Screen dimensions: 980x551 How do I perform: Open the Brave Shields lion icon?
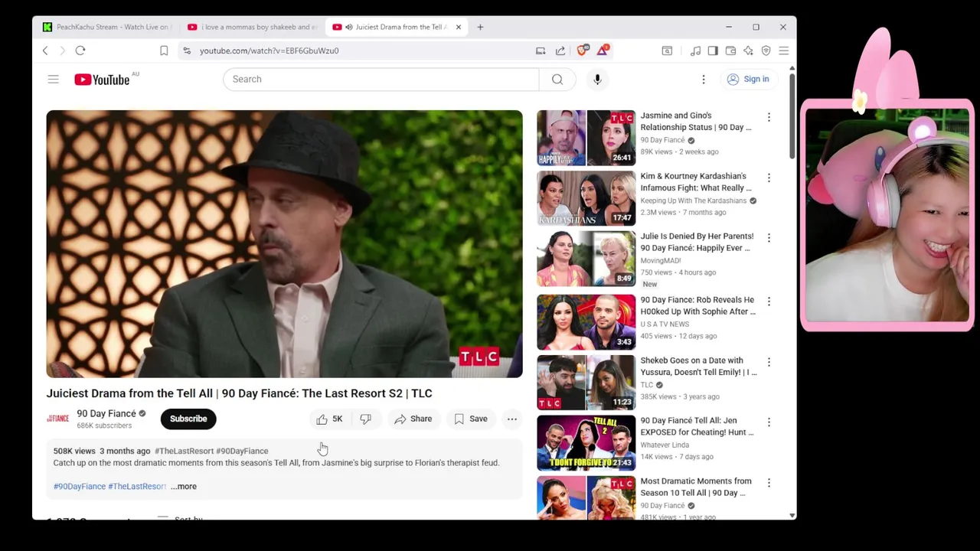[x=583, y=51]
